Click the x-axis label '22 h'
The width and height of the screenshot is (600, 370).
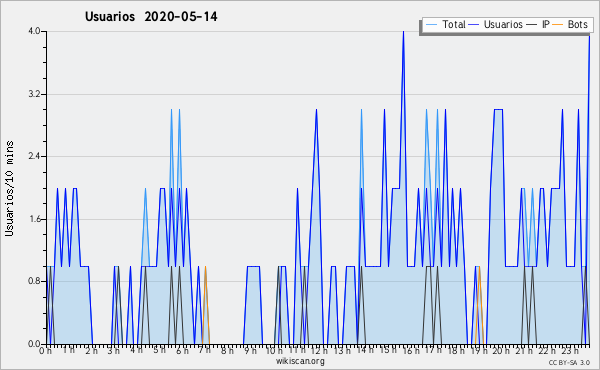(x=546, y=351)
